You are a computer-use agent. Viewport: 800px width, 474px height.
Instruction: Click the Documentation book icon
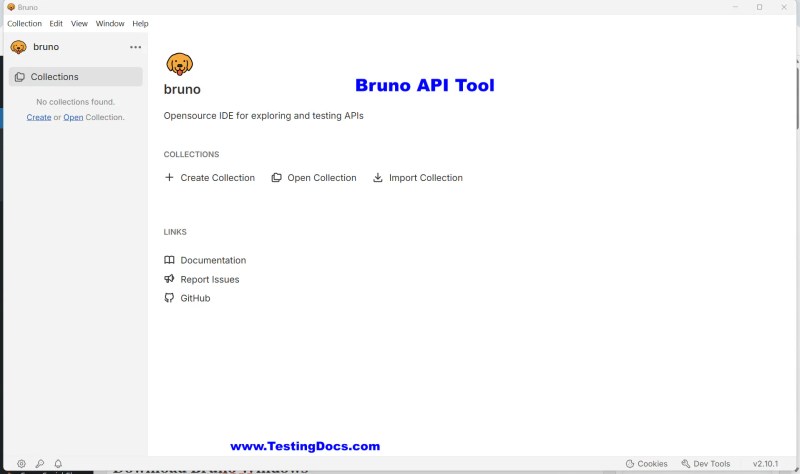click(x=169, y=260)
